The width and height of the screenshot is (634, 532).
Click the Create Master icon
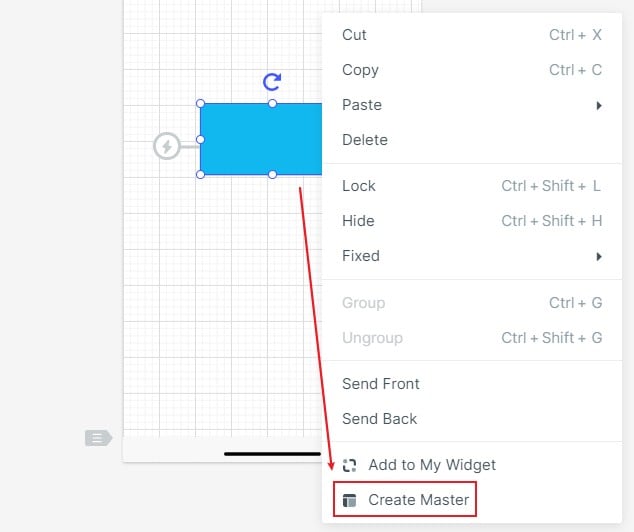click(349, 500)
